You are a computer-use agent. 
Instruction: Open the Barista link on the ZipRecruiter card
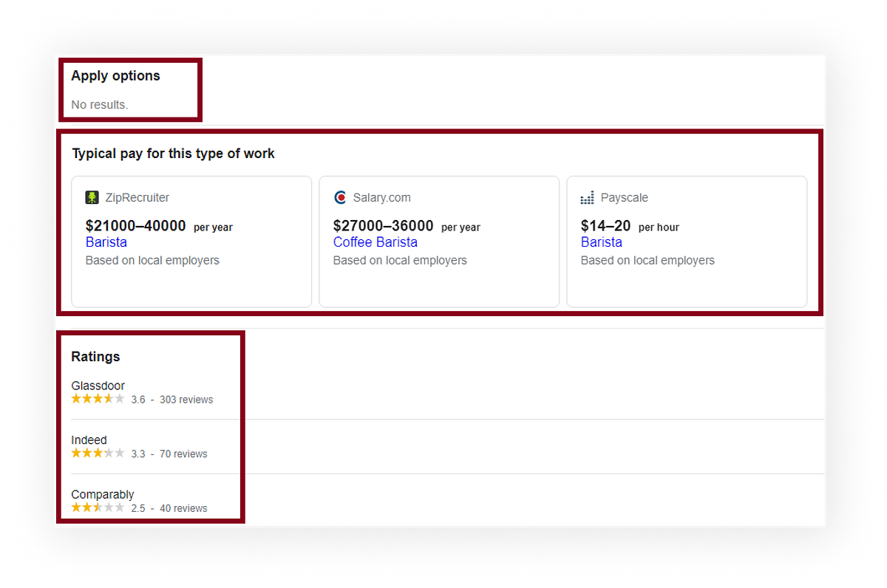[x=106, y=242]
